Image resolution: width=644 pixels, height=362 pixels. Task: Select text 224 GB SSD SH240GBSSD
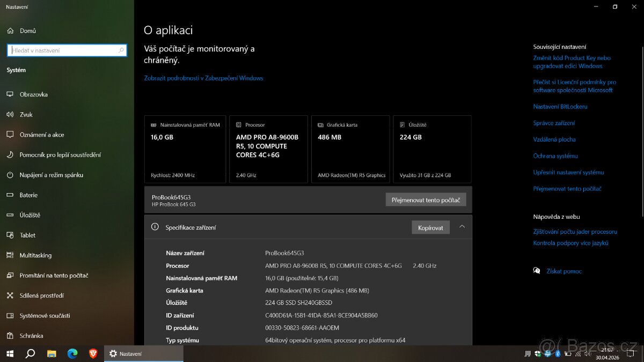tap(298, 303)
